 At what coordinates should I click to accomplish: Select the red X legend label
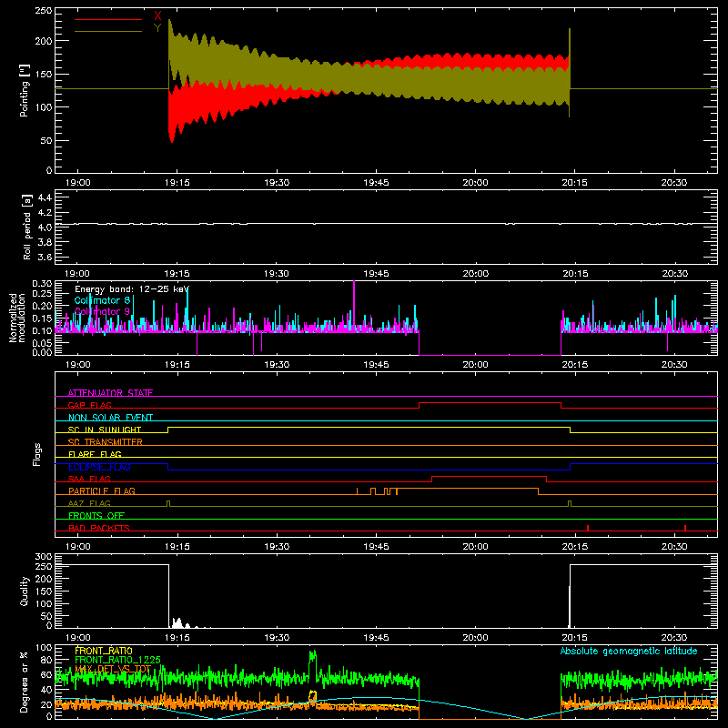point(157,16)
